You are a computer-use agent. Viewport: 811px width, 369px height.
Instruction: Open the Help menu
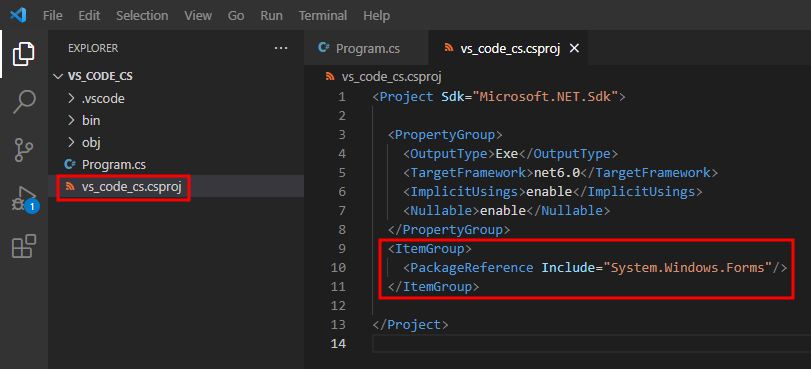coord(377,16)
